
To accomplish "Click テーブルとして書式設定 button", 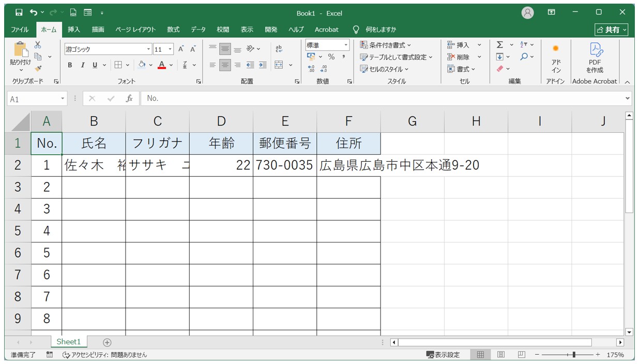I will (397, 57).
